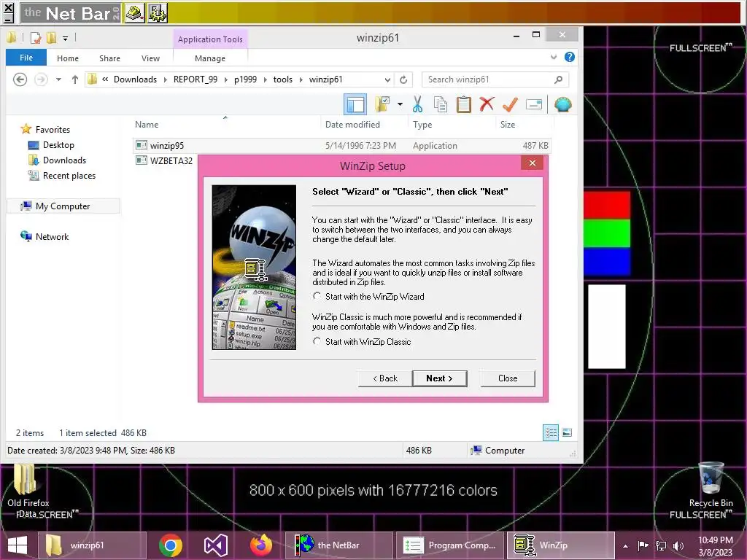Viewport: 747px width, 560px height.
Task: Select Network in navigation pane
Action: (x=52, y=237)
